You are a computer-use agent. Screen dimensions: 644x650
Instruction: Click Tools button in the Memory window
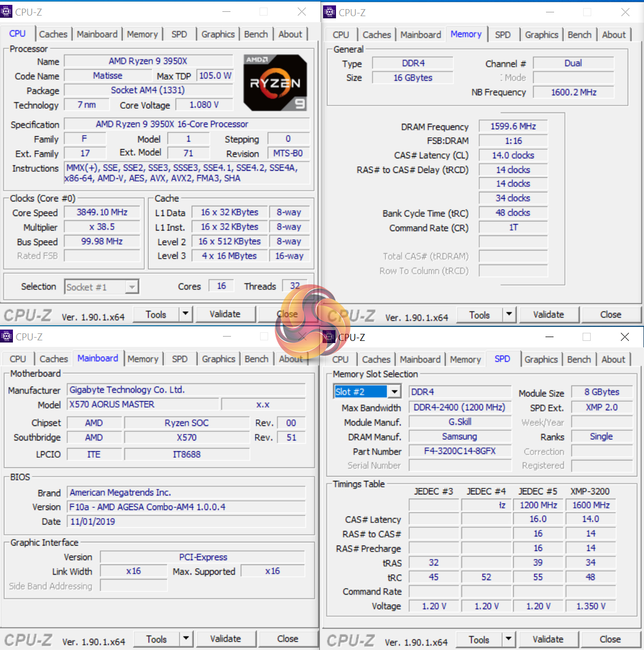coord(479,314)
